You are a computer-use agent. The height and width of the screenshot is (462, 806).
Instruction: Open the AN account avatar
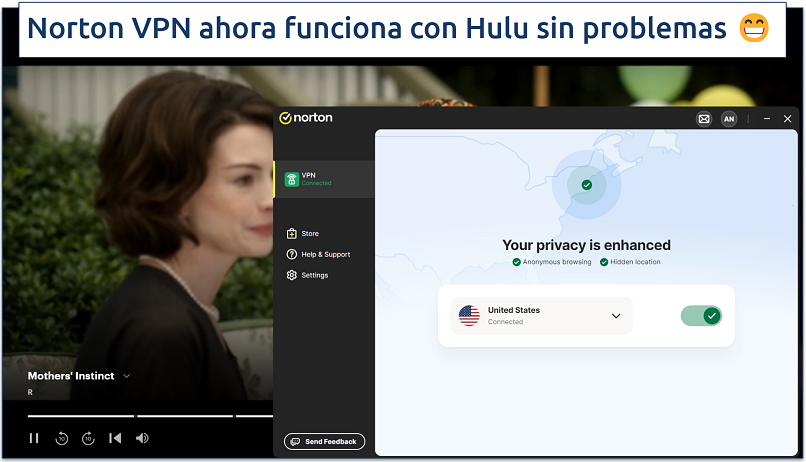(x=729, y=118)
